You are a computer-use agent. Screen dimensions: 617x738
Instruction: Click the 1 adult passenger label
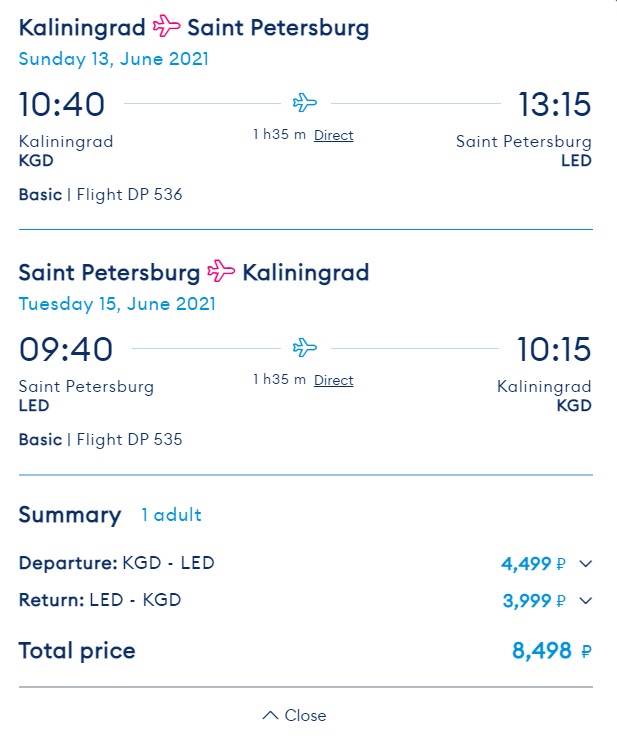171,515
